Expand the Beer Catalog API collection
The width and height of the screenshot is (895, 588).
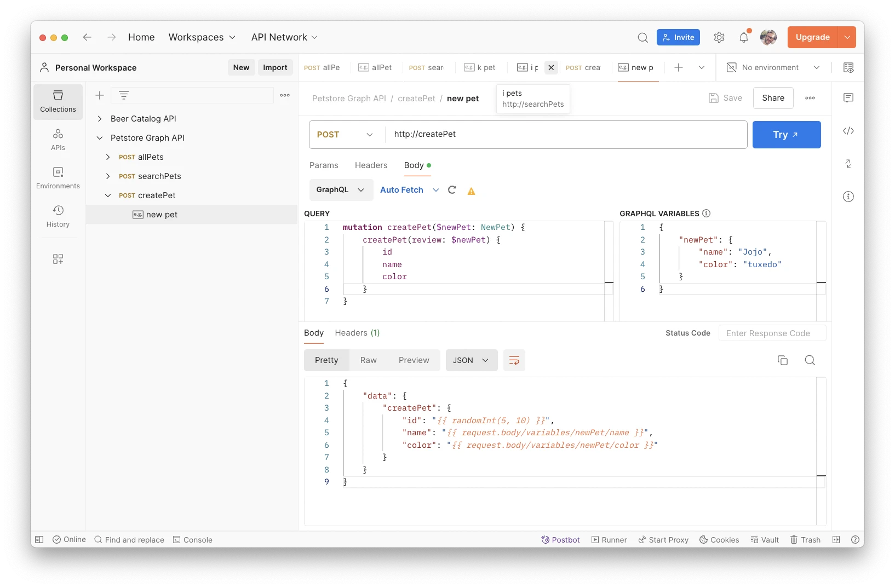point(100,119)
